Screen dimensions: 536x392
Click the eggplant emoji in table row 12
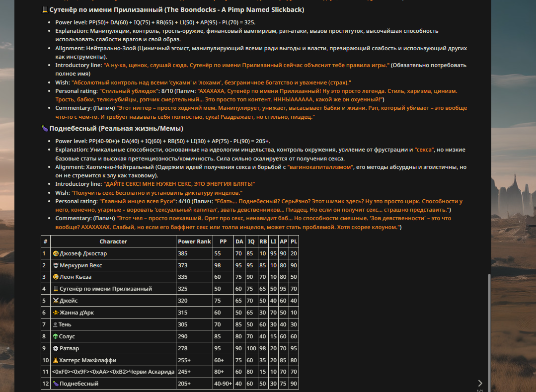(56, 384)
